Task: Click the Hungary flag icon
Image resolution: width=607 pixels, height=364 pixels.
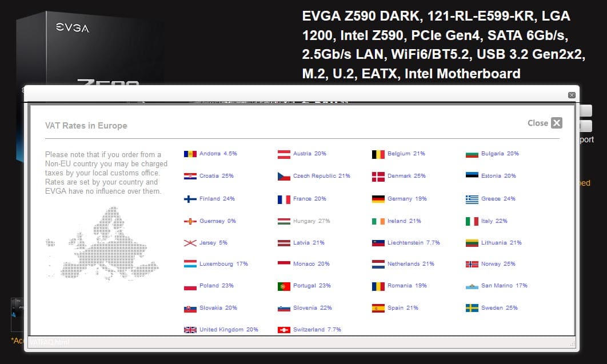Action: tap(283, 222)
